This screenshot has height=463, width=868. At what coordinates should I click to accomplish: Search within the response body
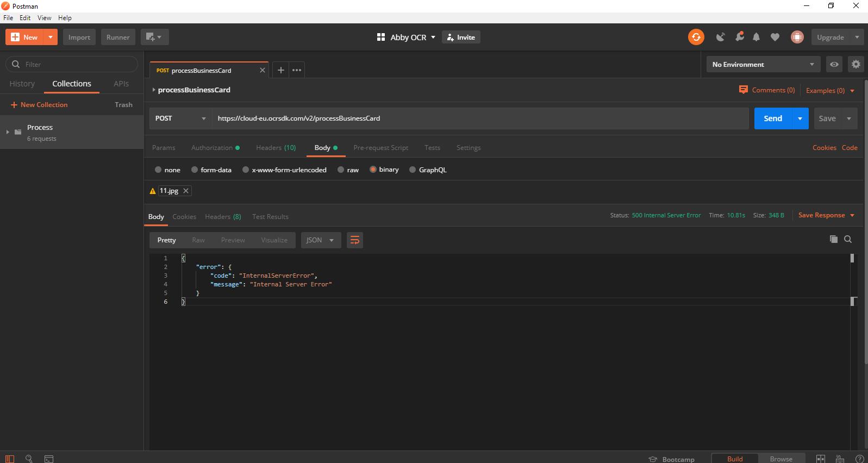(848, 239)
